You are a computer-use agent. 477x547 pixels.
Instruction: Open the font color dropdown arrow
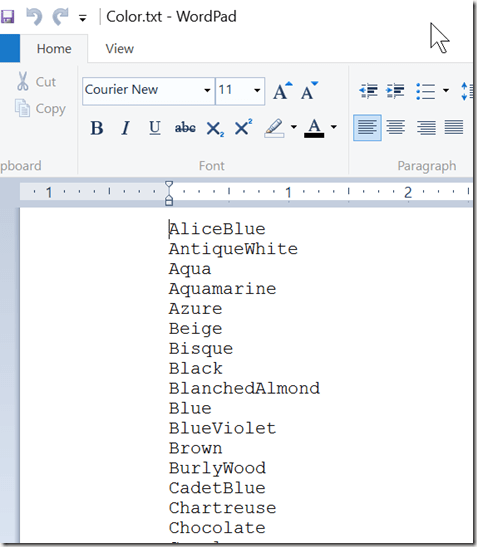(x=334, y=127)
